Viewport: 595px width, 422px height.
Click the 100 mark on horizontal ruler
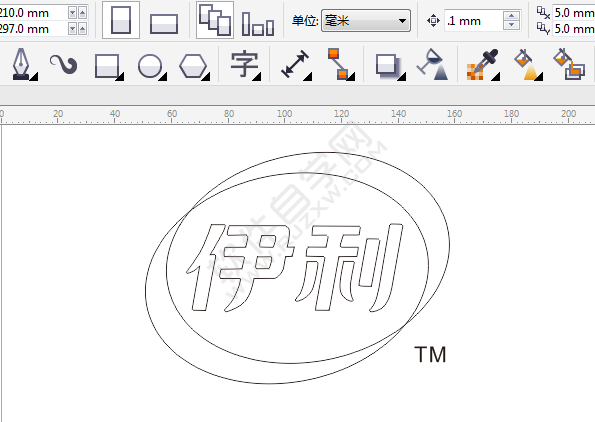285,113
